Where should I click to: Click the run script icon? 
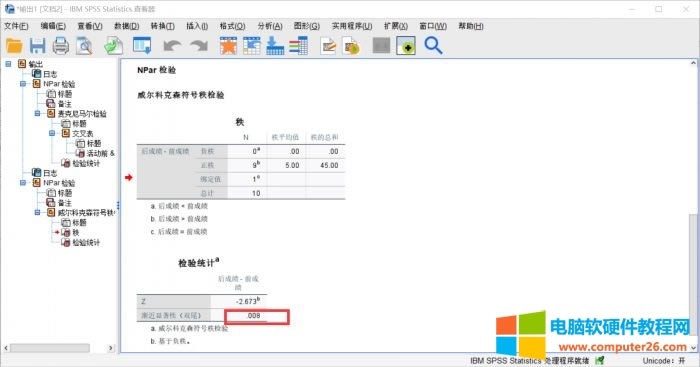point(351,46)
